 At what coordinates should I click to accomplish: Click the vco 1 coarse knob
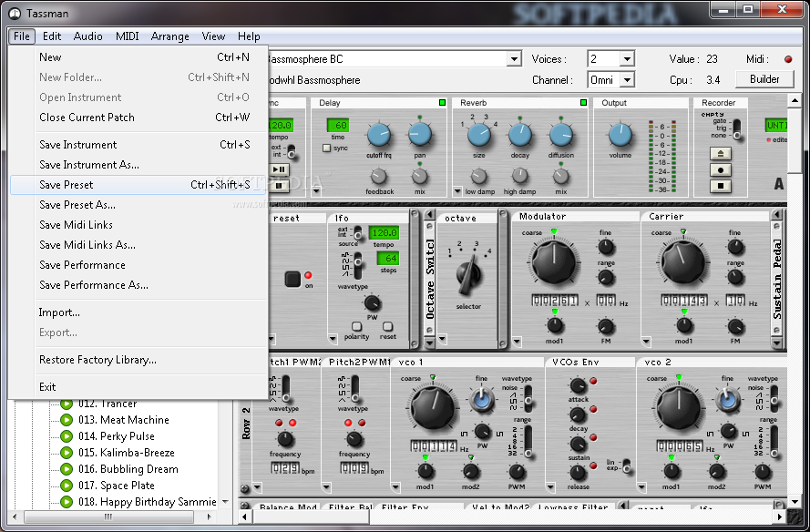433,408
